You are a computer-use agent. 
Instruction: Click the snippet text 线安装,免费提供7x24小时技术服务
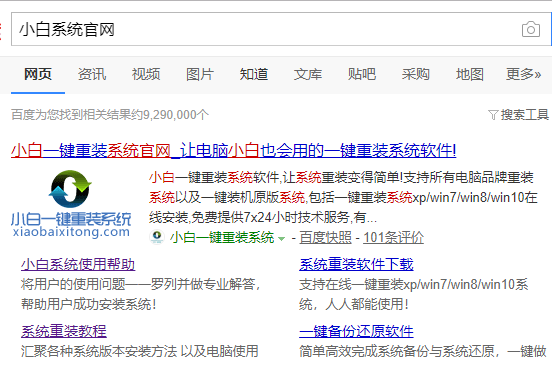click(263, 218)
